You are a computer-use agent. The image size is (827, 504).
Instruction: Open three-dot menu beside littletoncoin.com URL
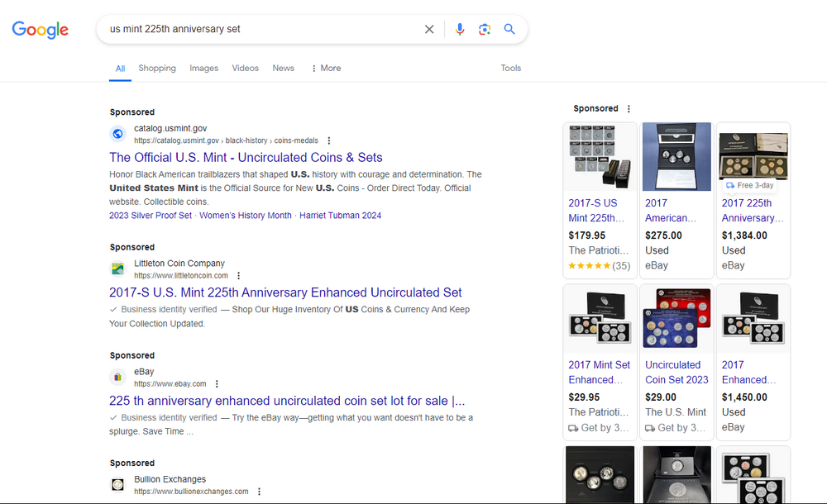[238, 276]
